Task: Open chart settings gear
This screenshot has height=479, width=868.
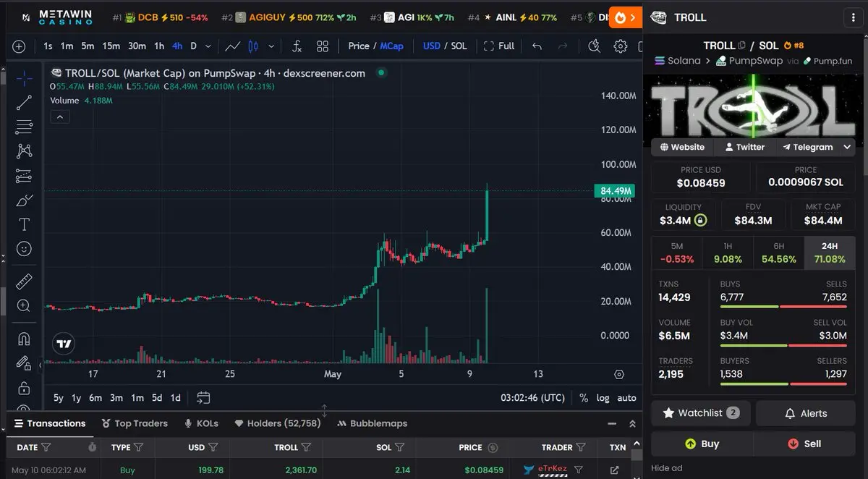Action: coord(620,46)
